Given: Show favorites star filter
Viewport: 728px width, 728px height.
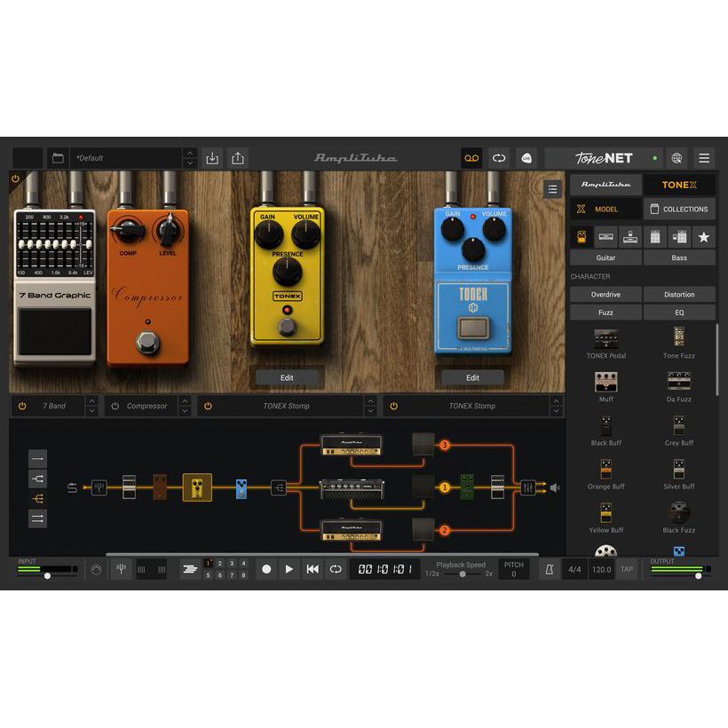Looking at the screenshot, I should (x=704, y=237).
